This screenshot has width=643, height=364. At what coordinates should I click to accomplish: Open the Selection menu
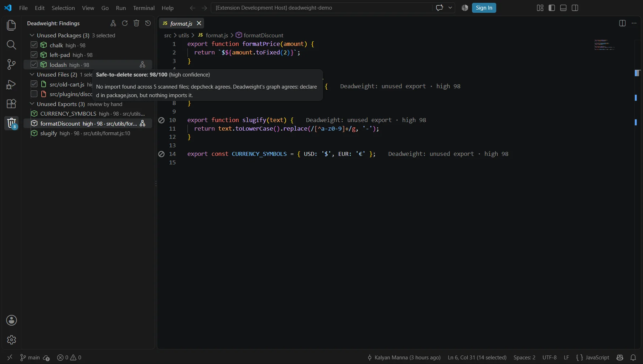(63, 8)
